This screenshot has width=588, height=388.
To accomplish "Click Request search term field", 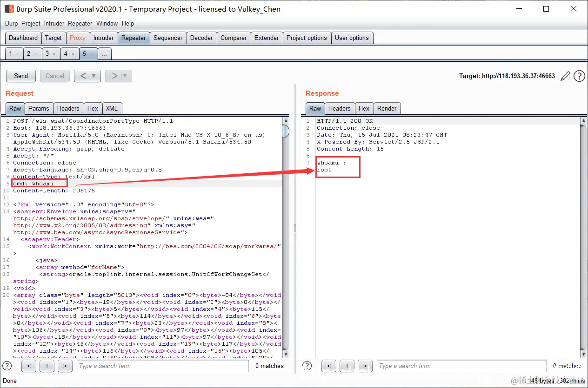I will (163, 366).
